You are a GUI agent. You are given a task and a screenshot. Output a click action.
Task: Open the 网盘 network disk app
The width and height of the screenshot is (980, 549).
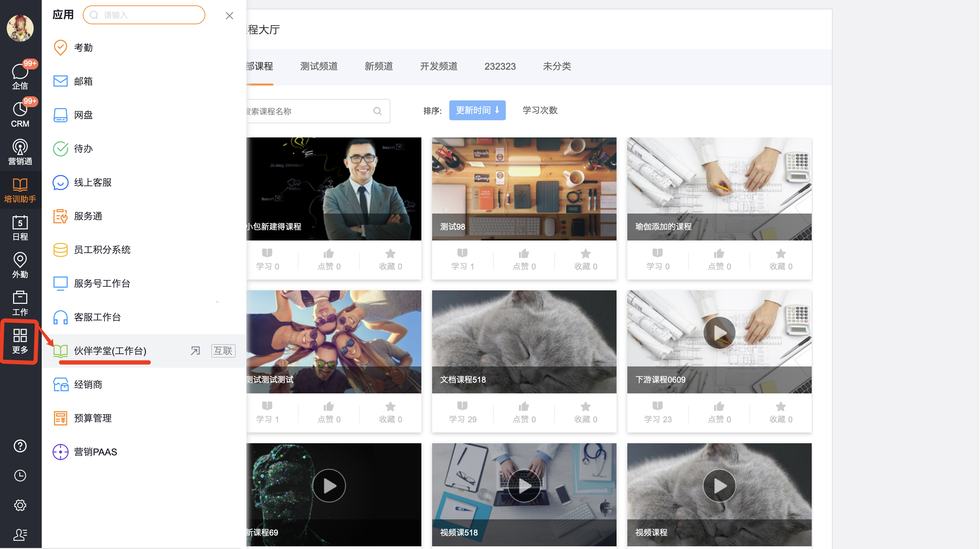144,115
